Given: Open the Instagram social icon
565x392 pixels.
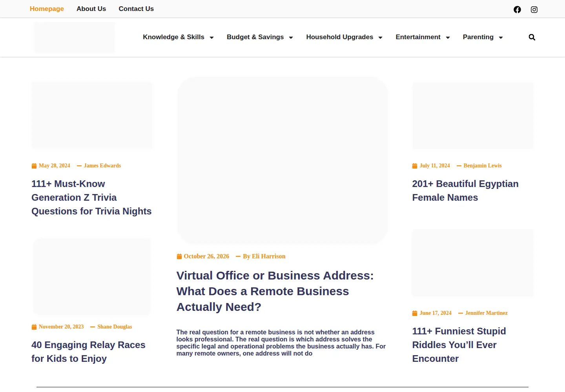Looking at the screenshot, I should tap(534, 9).
